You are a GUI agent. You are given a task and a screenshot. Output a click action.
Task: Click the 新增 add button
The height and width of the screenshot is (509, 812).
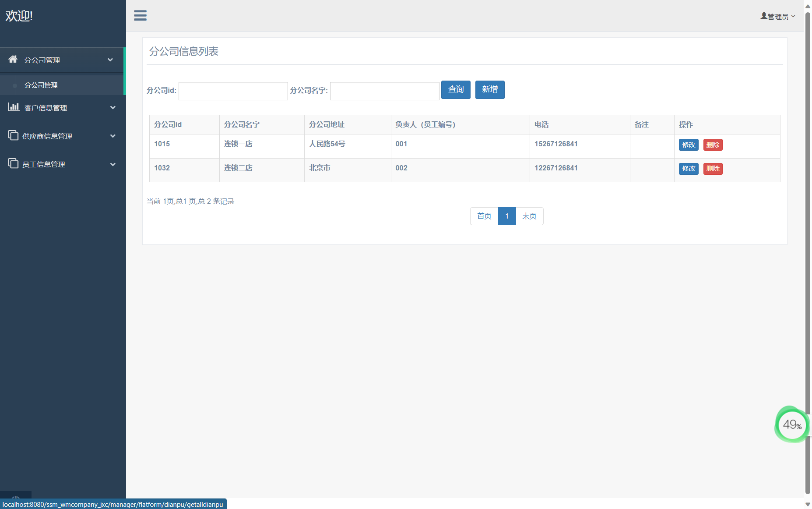(x=490, y=90)
